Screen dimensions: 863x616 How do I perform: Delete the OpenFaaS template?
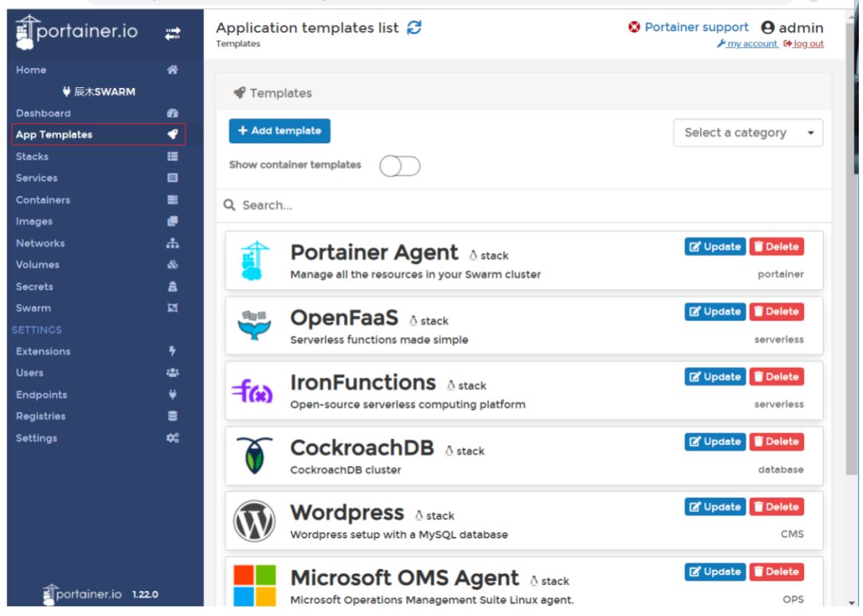click(777, 312)
